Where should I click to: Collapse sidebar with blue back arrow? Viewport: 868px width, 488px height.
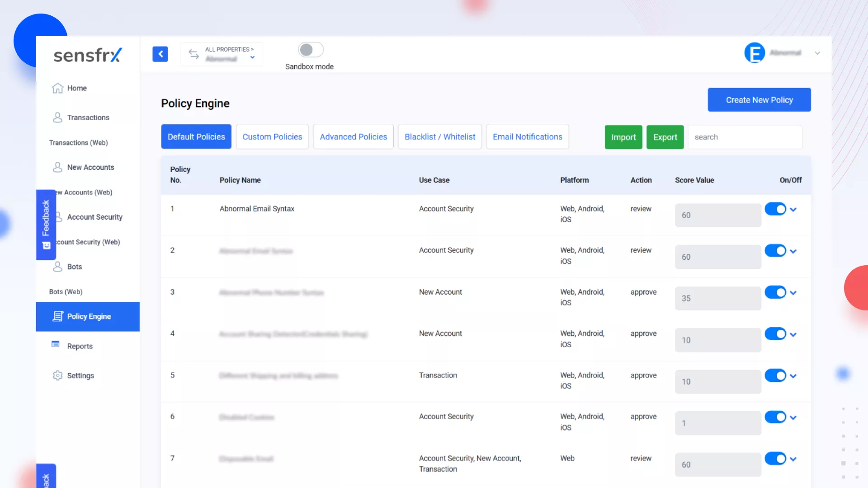pos(160,54)
